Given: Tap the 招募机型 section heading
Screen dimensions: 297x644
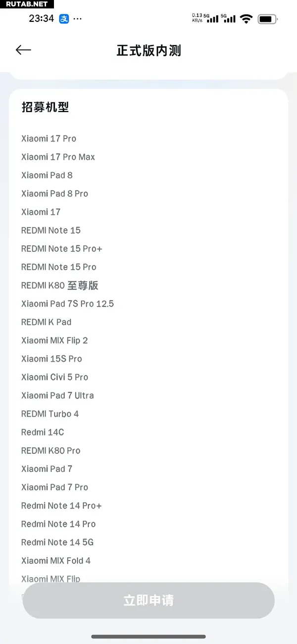Looking at the screenshot, I should [x=45, y=107].
